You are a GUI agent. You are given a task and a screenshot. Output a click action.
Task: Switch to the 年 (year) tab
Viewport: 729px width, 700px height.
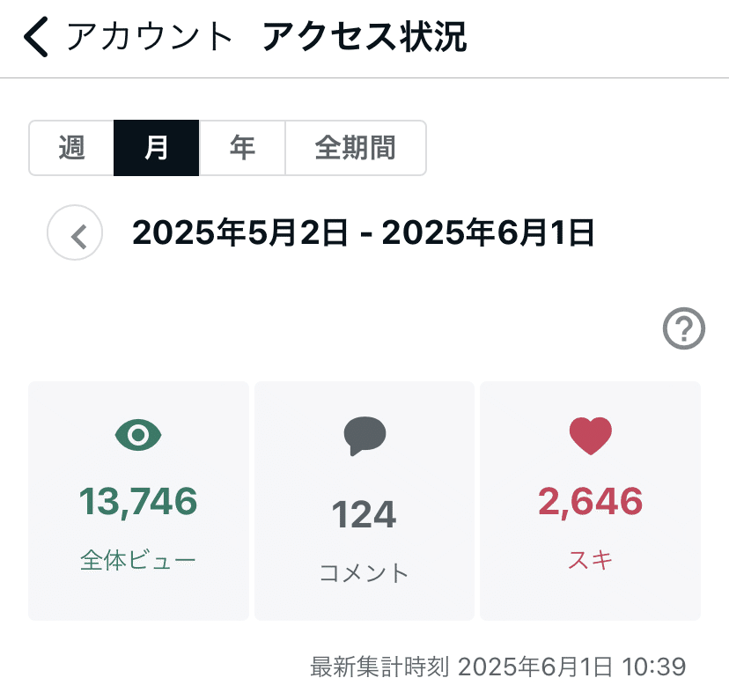point(242,148)
